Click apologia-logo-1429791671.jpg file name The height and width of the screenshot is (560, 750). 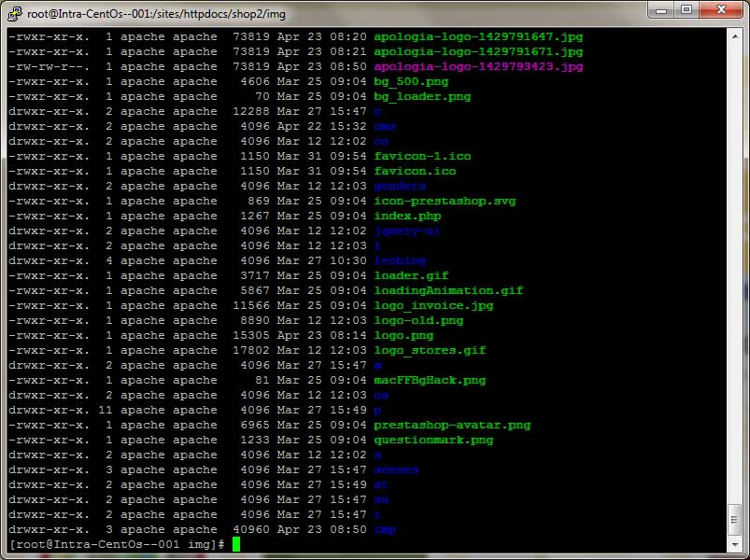pos(478,51)
